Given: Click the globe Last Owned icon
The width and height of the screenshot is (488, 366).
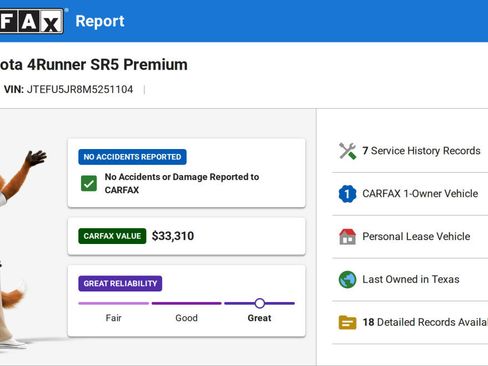Looking at the screenshot, I should coord(347,279).
